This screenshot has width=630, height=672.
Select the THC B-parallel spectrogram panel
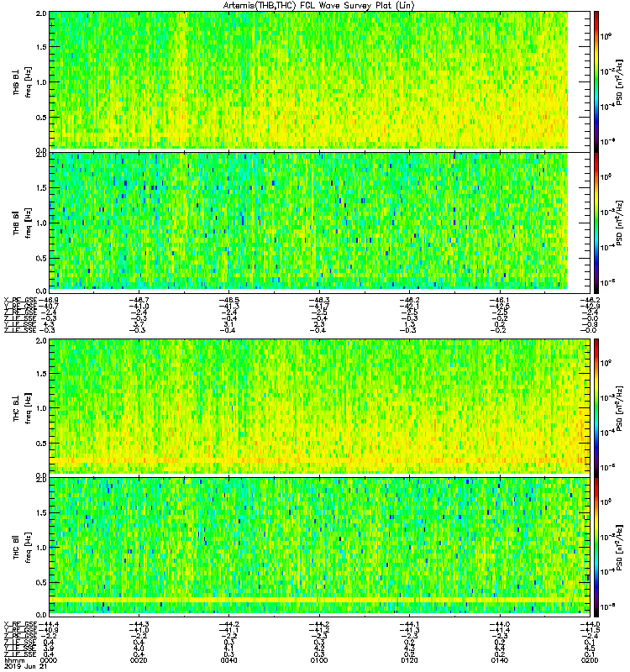tap(320, 546)
